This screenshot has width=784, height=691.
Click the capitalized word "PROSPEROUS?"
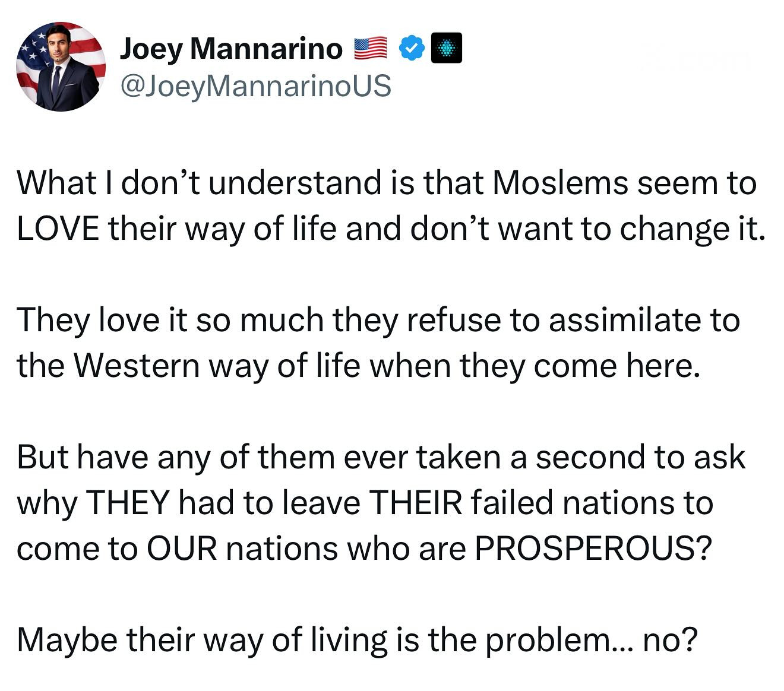click(x=592, y=549)
